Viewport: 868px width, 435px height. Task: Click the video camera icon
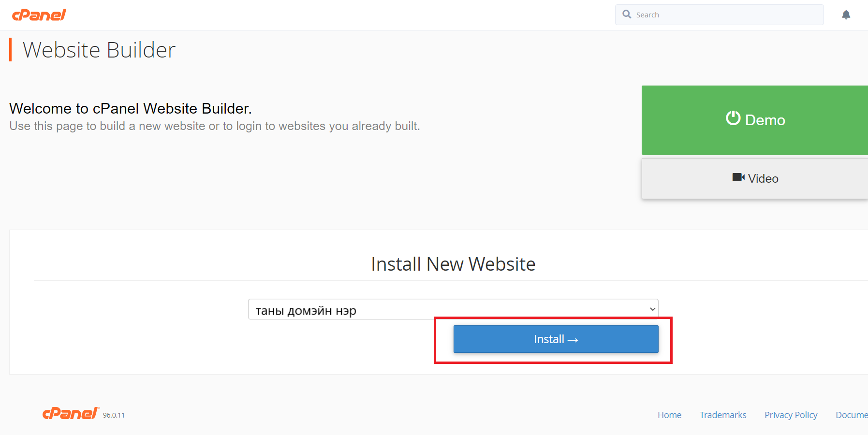738,177
